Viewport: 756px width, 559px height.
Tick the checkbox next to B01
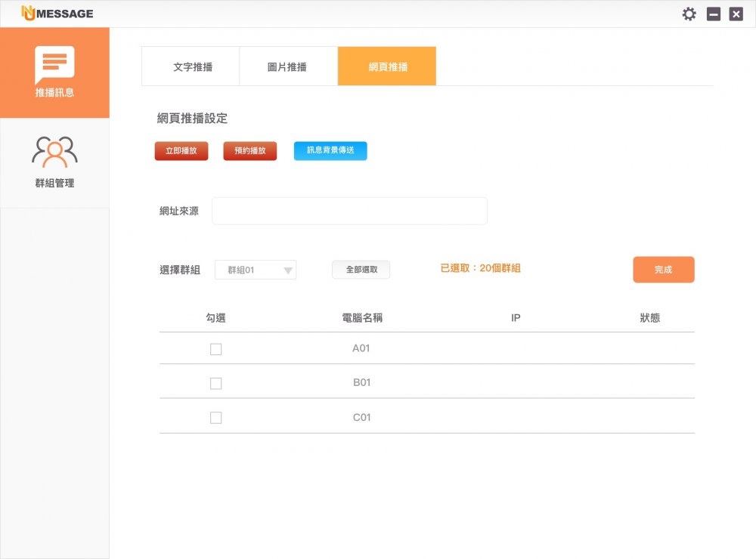[215, 384]
